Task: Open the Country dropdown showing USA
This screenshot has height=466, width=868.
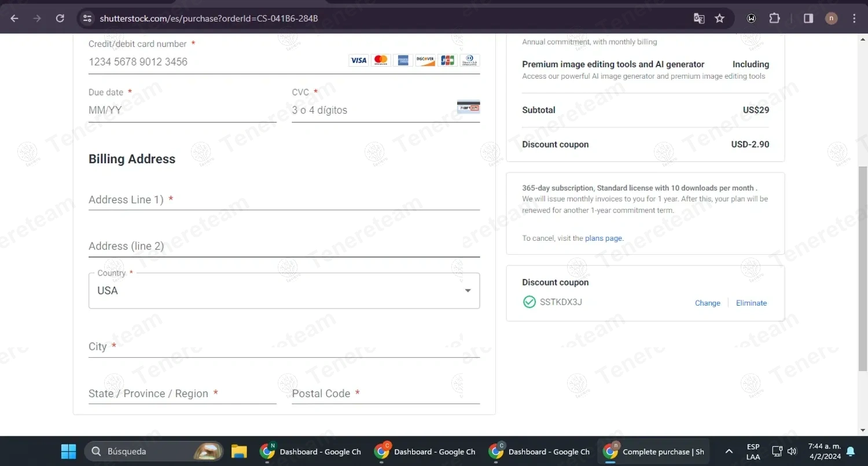Action: (284, 291)
